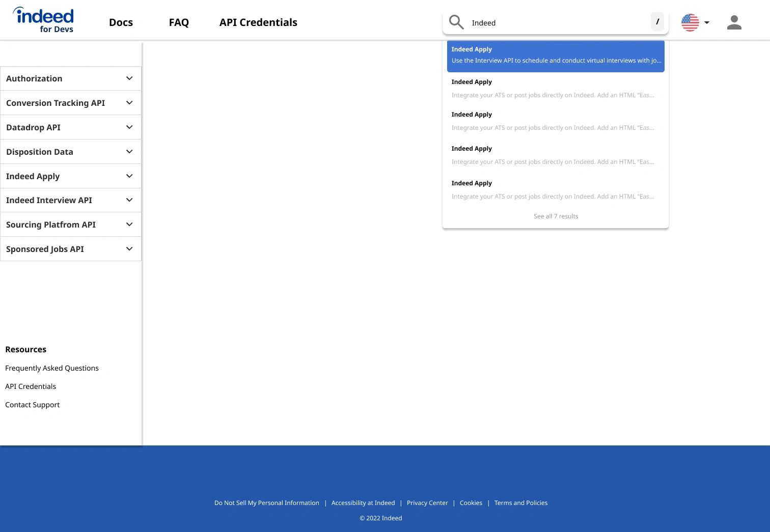Open Frequently Asked Questions resource link
Screen dimensions: 770x532
pyautogui.click(x=52, y=368)
